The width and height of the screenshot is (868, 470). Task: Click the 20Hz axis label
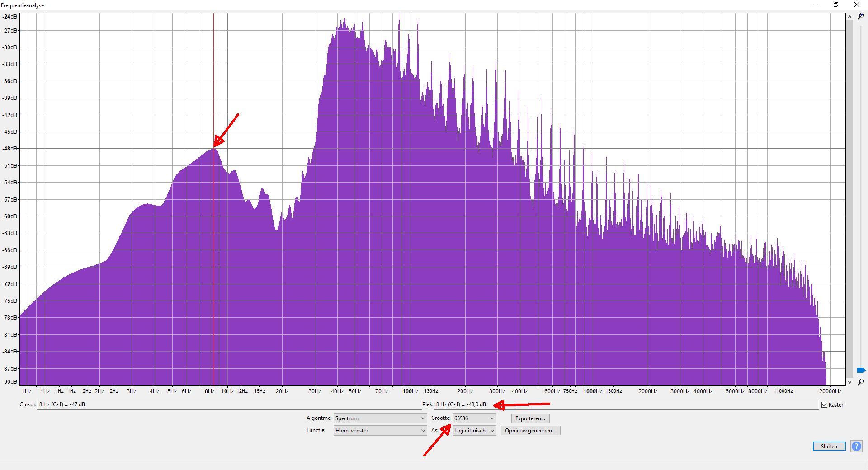[x=282, y=391]
